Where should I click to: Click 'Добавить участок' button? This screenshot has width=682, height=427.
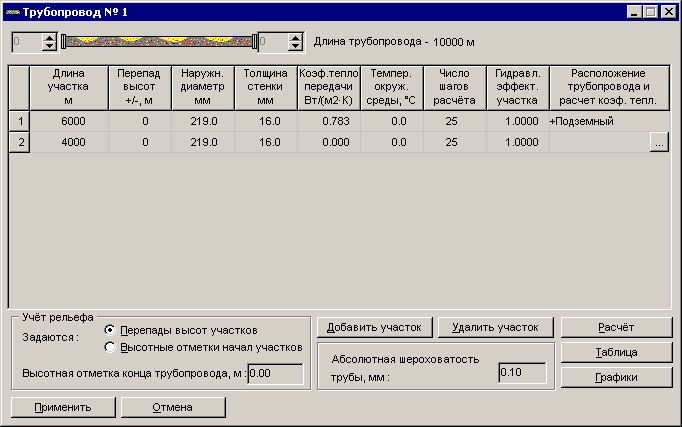pyautogui.click(x=374, y=327)
